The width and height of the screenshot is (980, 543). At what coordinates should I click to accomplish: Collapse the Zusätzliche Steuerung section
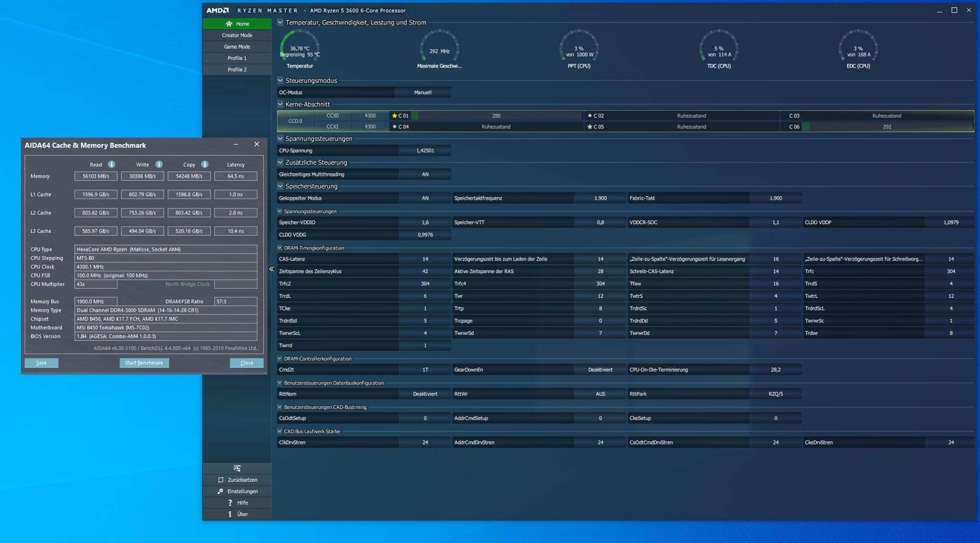pos(280,162)
